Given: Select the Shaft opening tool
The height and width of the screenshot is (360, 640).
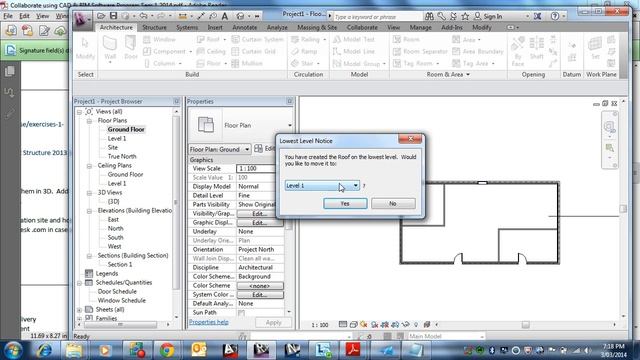Looking at the screenshot, I should coord(536,49).
